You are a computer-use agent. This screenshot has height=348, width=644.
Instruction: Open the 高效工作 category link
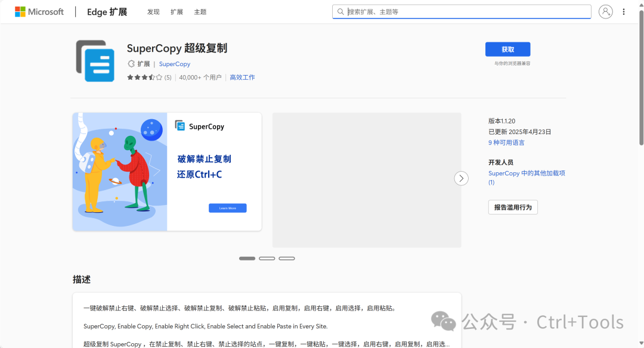pyautogui.click(x=242, y=77)
